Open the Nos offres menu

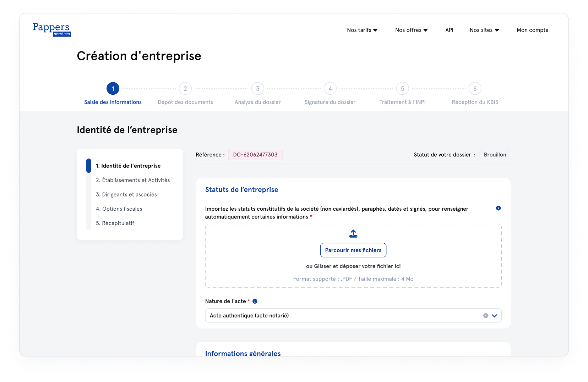411,30
